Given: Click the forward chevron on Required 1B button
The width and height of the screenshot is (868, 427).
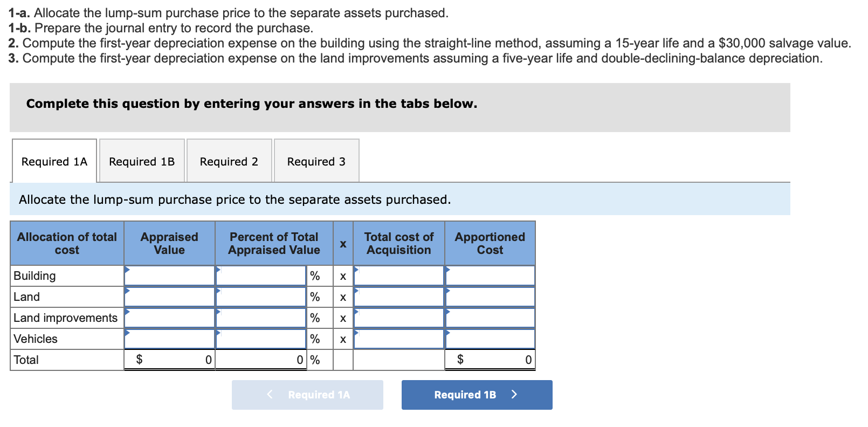Looking at the screenshot, I should point(514,394).
